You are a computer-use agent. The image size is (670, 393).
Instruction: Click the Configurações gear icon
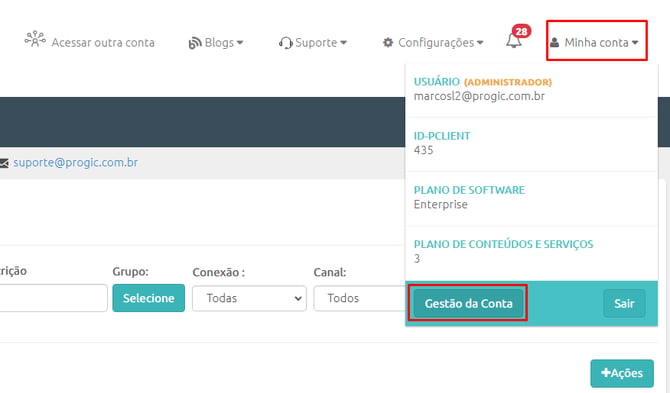click(388, 42)
